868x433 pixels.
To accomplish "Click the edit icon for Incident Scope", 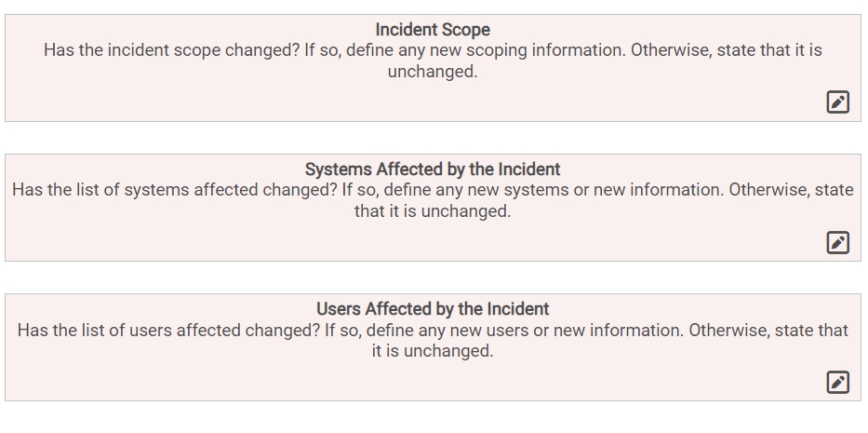I will click(x=837, y=102).
